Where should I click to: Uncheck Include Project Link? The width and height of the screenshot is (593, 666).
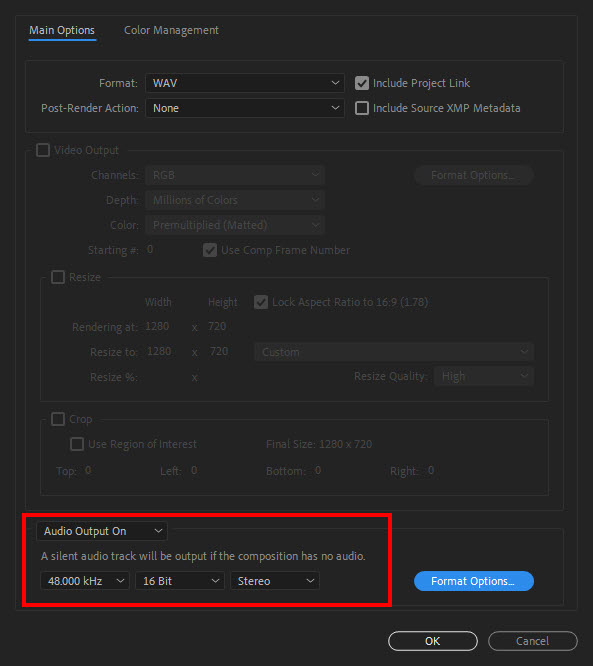362,83
